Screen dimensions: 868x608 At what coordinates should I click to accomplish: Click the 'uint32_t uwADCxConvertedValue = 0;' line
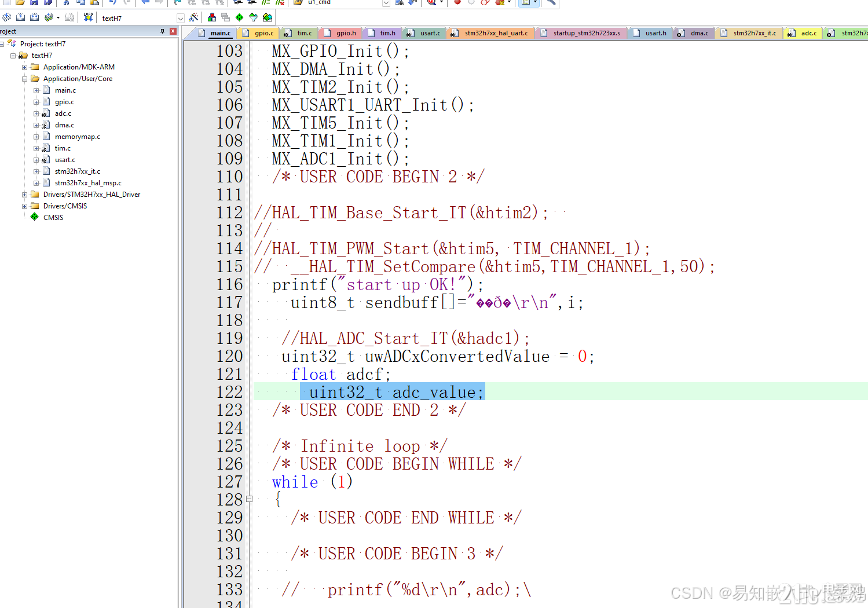[438, 356]
